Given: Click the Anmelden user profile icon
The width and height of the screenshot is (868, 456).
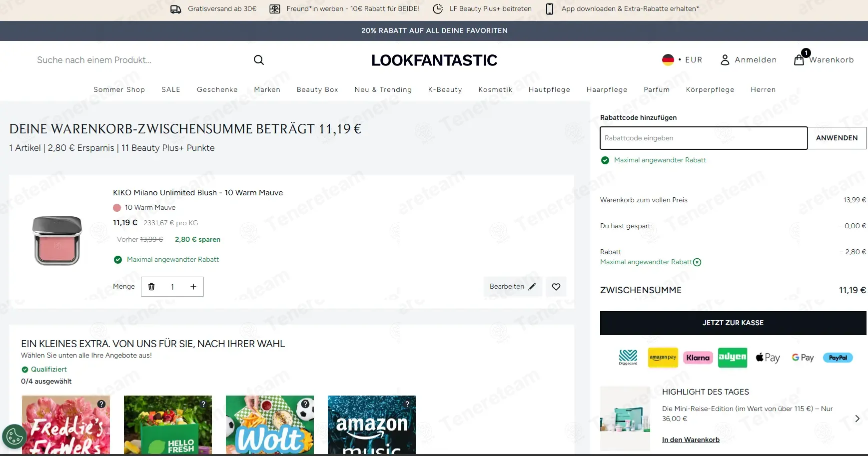Looking at the screenshot, I should pyautogui.click(x=725, y=60).
